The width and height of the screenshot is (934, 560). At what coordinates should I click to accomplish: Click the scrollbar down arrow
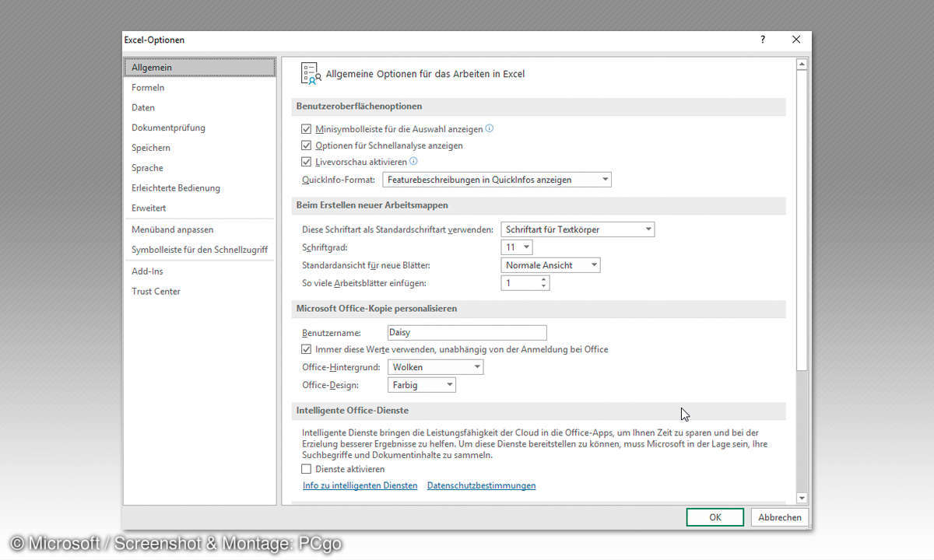[x=802, y=498]
